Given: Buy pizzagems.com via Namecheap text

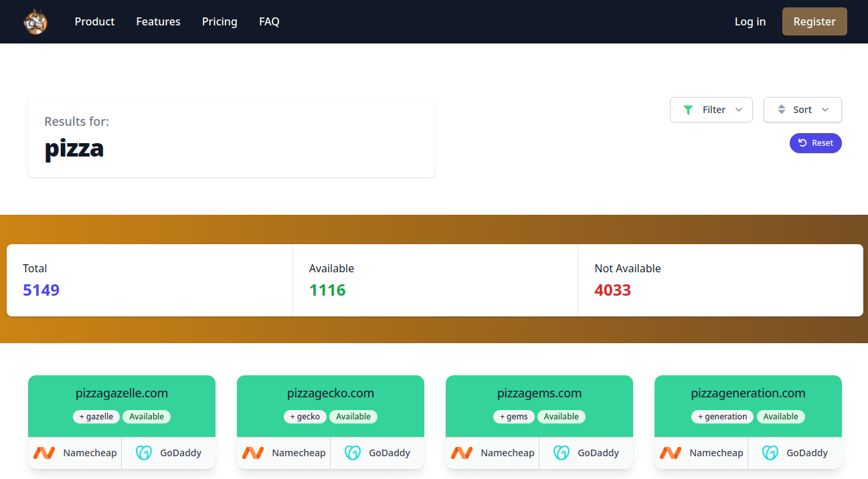Looking at the screenshot, I should [507, 453].
